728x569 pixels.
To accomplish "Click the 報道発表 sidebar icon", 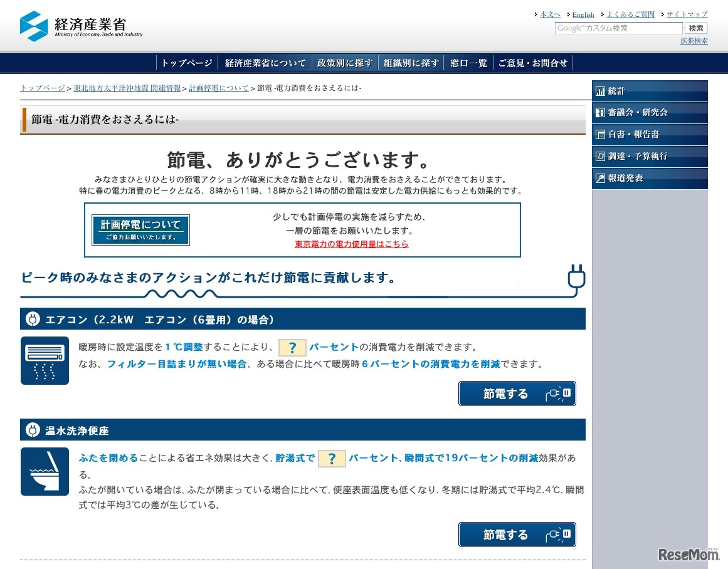I will click(x=601, y=178).
